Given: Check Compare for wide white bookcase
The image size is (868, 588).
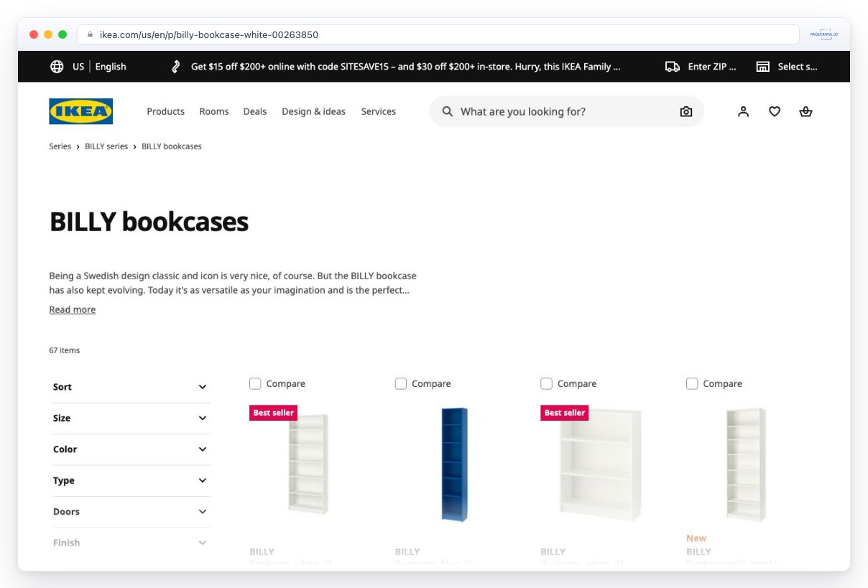Looking at the screenshot, I should pos(547,383).
